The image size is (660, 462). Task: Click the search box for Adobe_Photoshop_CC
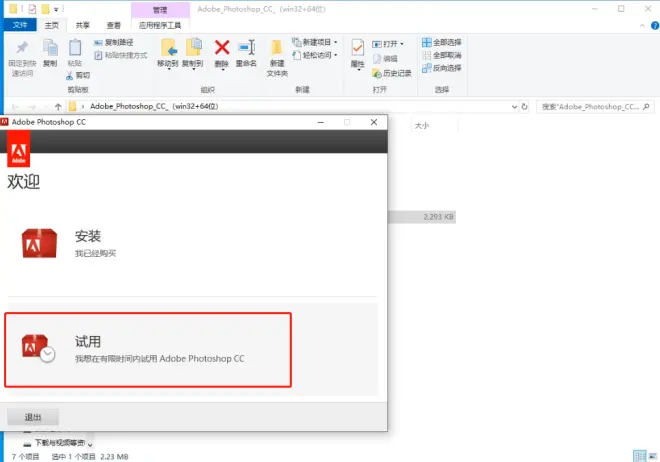pos(595,107)
